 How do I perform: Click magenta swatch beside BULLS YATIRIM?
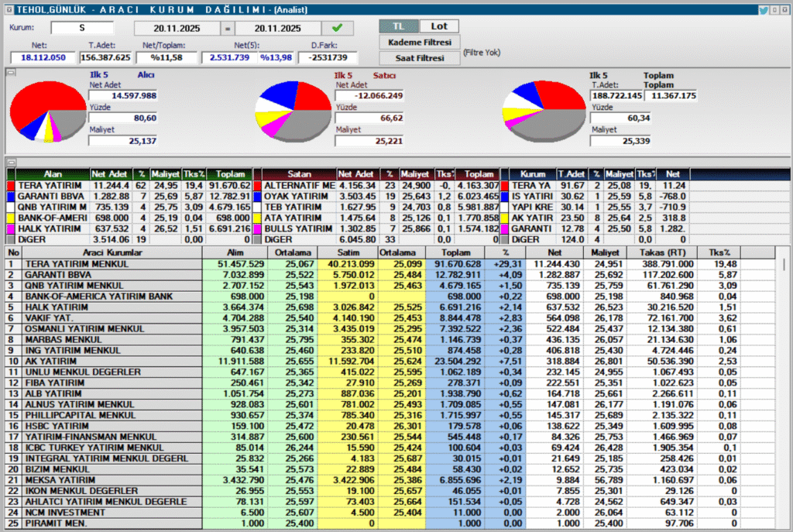(x=257, y=228)
